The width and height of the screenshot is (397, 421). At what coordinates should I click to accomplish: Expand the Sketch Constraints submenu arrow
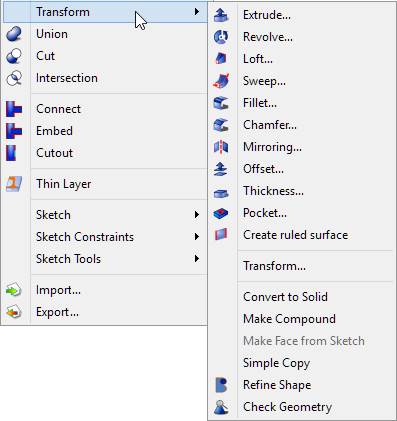pyautogui.click(x=197, y=237)
